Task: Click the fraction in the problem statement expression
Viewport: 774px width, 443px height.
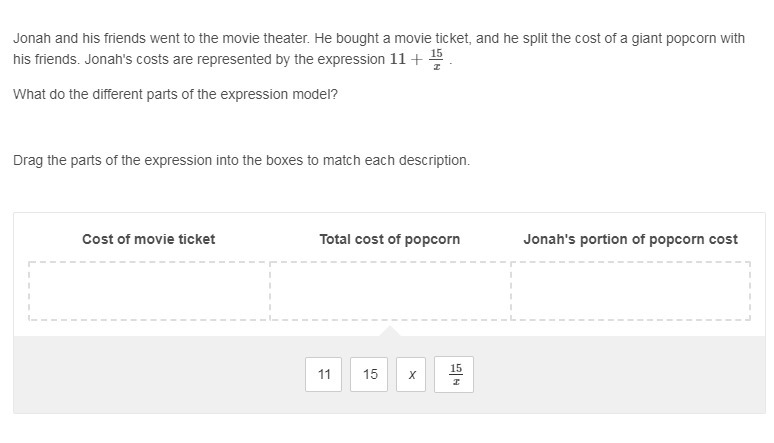Action: coord(435,59)
